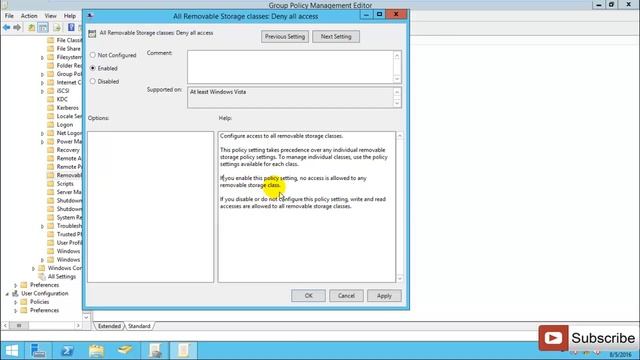This screenshot has width=640, height=360.
Task: Click the User Configuration node icon
Action: click(15, 293)
